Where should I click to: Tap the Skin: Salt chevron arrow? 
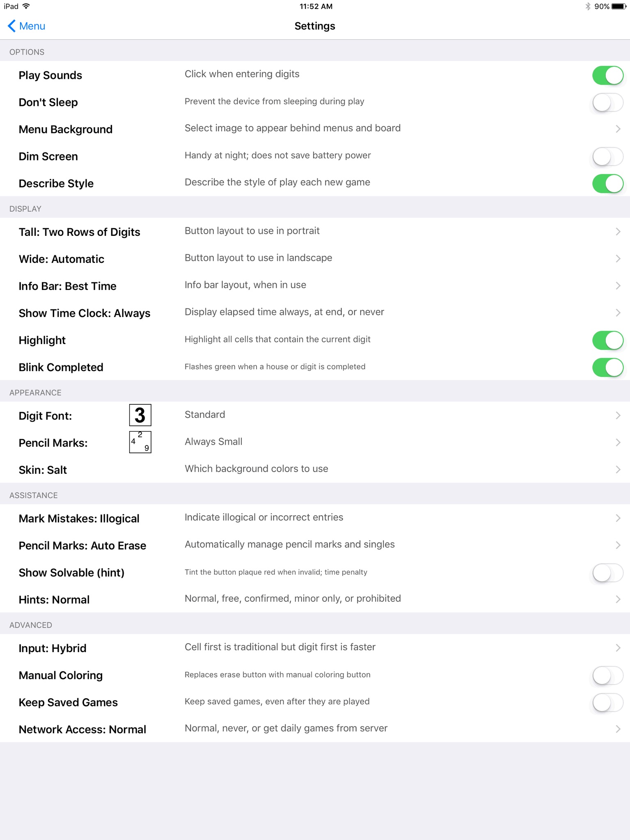618,469
